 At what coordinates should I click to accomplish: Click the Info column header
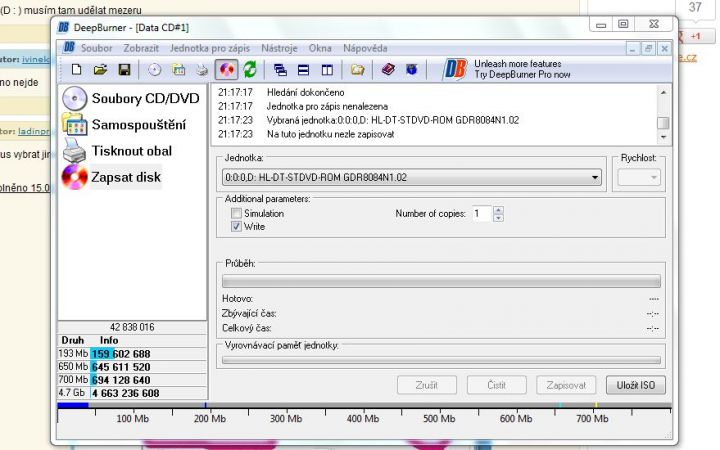pyautogui.click(x=109, y=340)
